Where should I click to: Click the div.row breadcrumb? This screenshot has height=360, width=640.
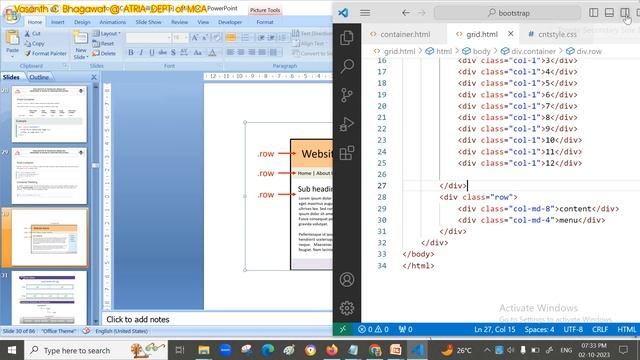pos(584,51)
